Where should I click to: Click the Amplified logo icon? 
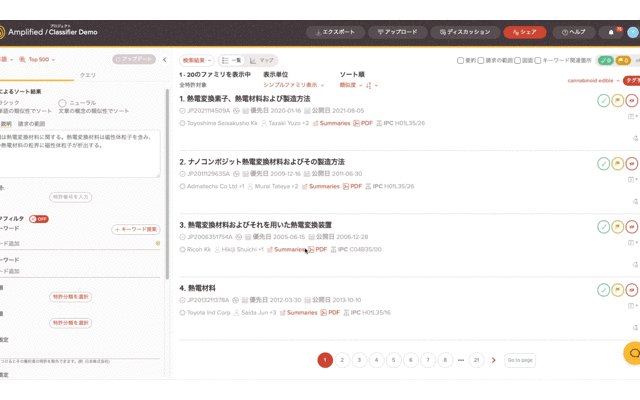(x=2, y=32)
